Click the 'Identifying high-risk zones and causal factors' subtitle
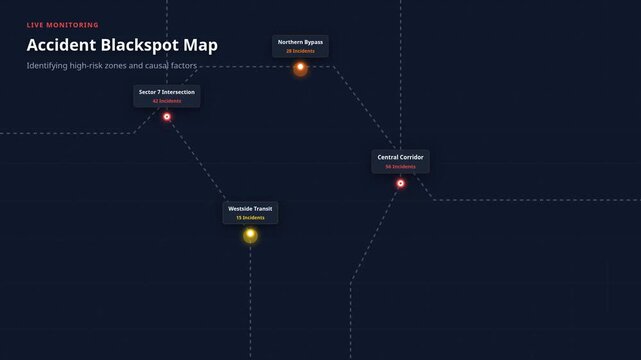 point(112,65)
